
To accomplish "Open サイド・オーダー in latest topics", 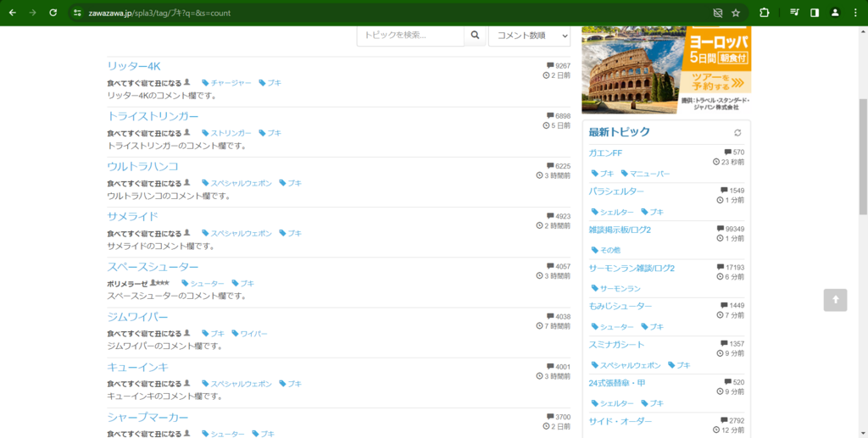I will click(x=620, y=421).
